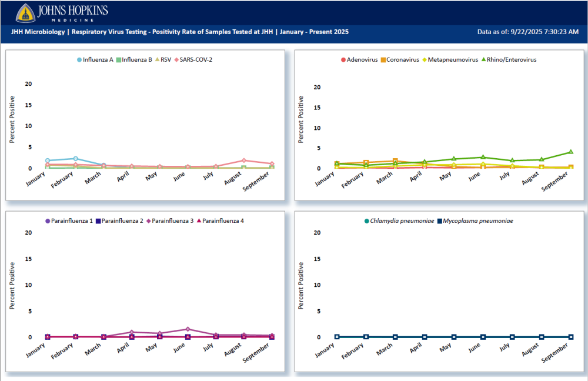Toggle the SARS-COV-2 legend item
This screenshot has width=588, height=381.
pos(194,59)
